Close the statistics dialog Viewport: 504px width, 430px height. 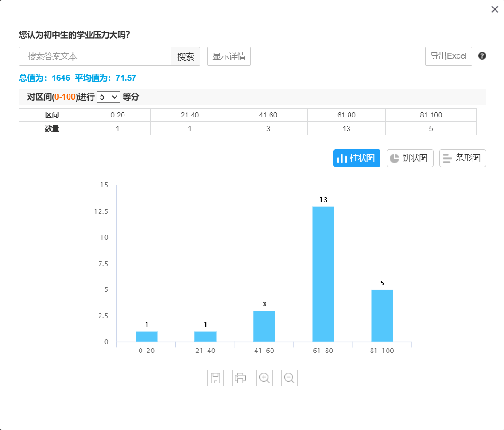click(495, 9)
